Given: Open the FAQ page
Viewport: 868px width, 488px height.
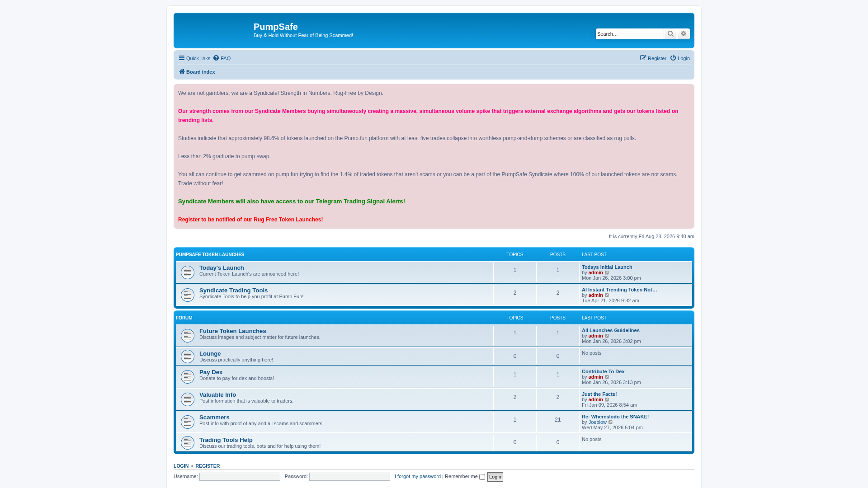Looking at the screenshot, I should click(x=222, y=58).
